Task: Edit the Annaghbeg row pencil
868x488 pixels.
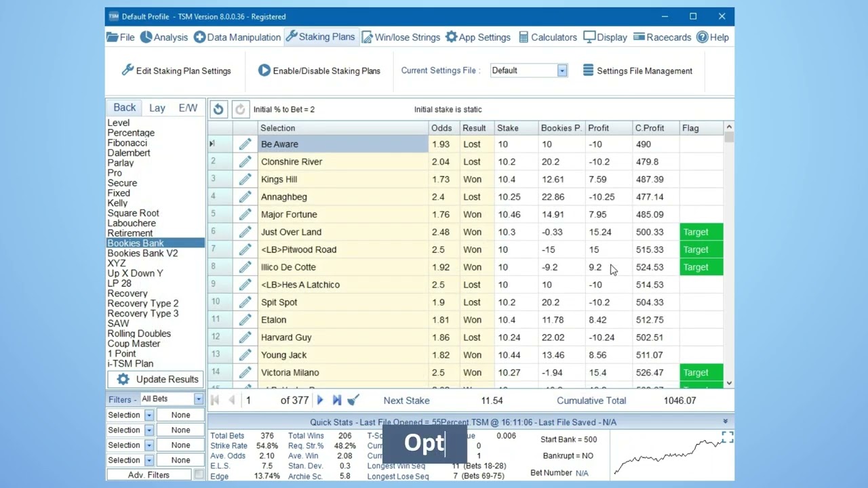Action: tap(245, 197)
